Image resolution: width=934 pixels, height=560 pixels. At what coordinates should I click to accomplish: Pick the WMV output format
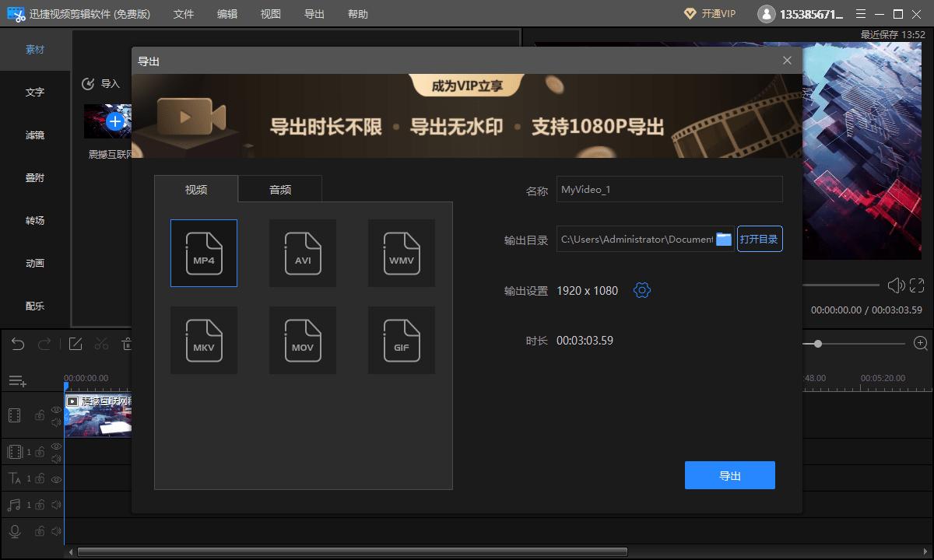(x=402, y=253)
